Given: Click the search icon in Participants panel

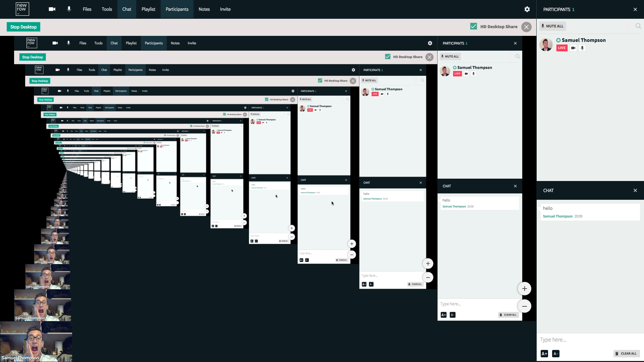Looking at the screenshot, I should click(x=638, y=26).
